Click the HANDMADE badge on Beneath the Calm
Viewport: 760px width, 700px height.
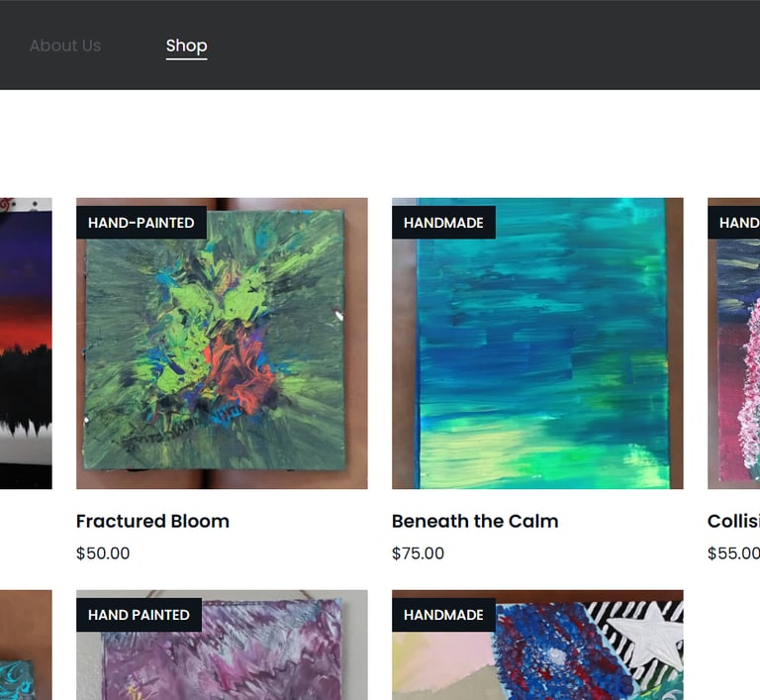(x=443, y=223)
